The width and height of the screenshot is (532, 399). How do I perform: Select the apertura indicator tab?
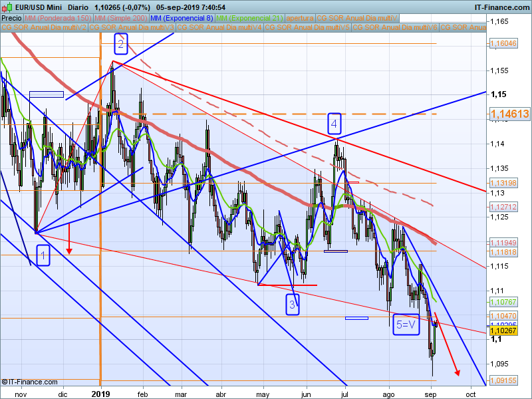(x=300, y=18)
